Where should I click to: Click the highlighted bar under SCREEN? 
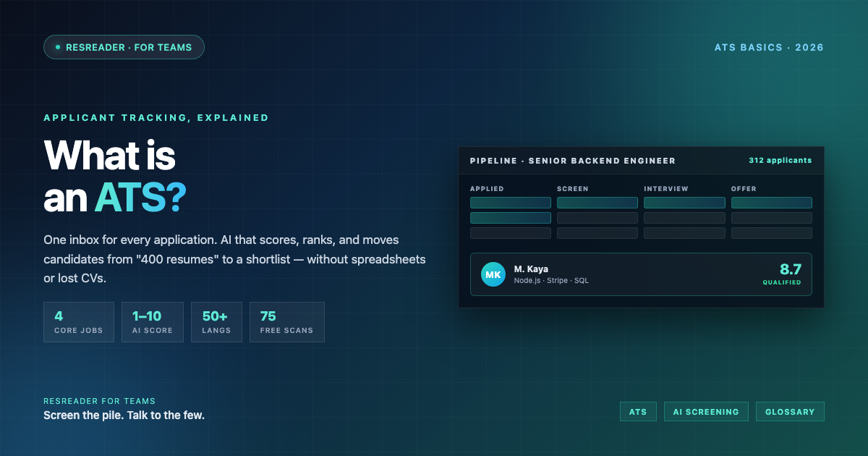597,203
